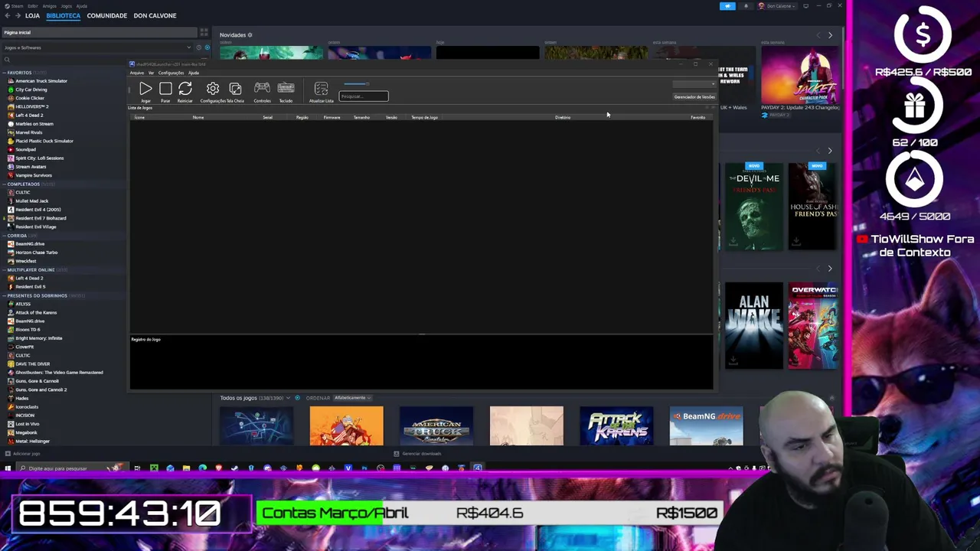
Task: Open Ajuda menu in launcher
Action: (194, 73)
